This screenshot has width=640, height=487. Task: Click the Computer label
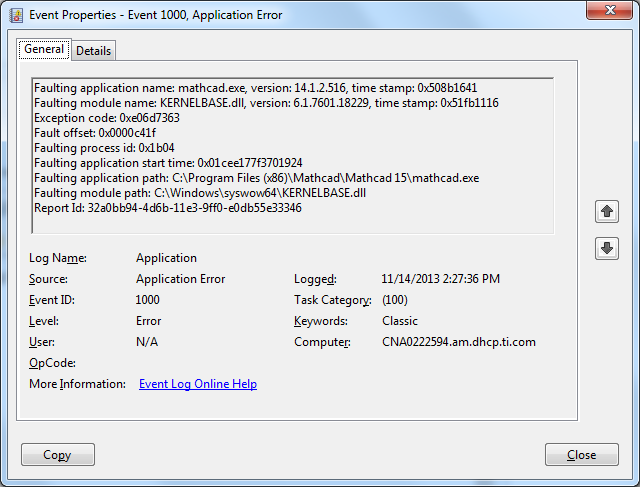[322, 342]
